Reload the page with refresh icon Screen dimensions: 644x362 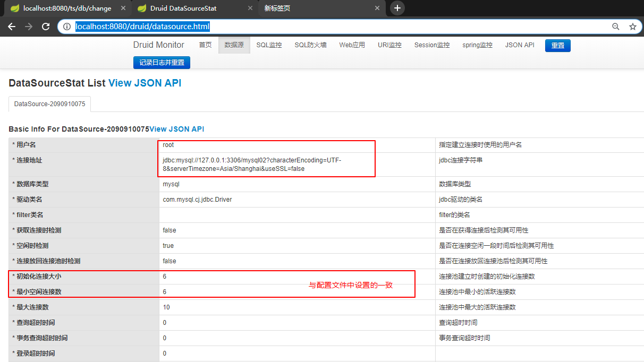click(46, 27)
